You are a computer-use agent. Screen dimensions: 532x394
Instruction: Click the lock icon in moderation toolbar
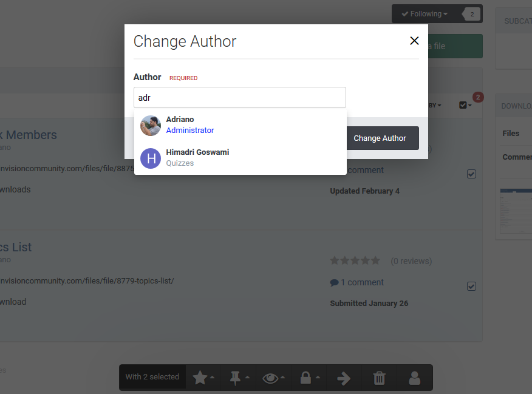click(306, 378)
